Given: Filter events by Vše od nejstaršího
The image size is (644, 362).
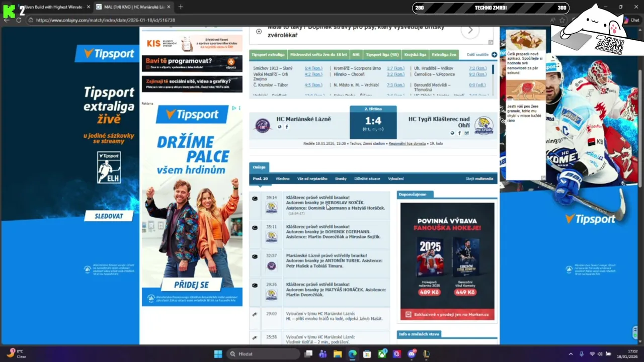Looking at the screenshot, I should [x=312, y=178].
